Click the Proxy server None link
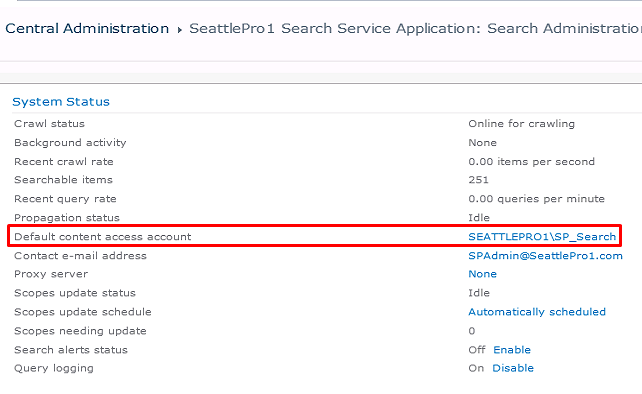642x394 pixels. [482, 274]
